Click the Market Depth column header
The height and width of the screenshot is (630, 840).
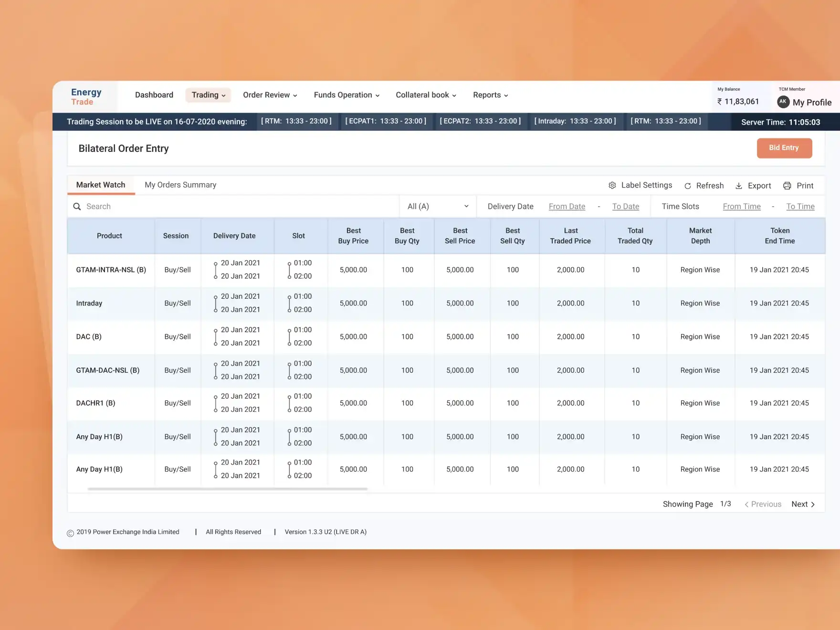(700, 236)
